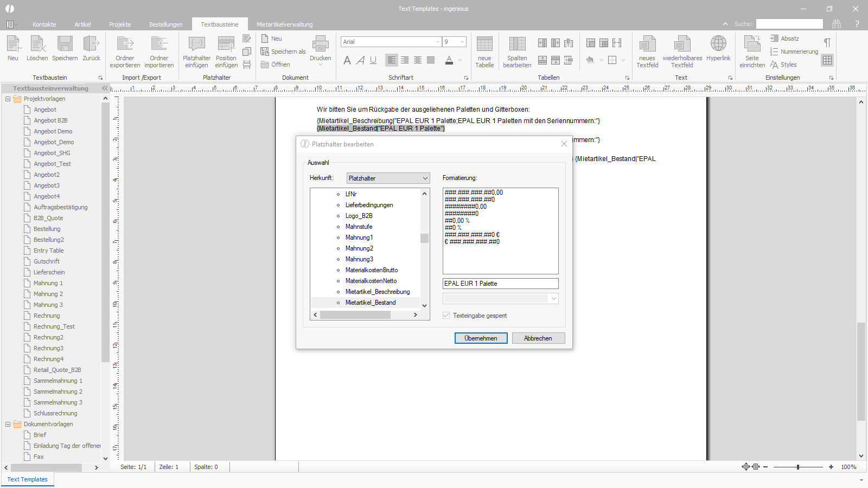Click the neue Tabelle icon
Screen dimensions: 868x488
(484, 44)
